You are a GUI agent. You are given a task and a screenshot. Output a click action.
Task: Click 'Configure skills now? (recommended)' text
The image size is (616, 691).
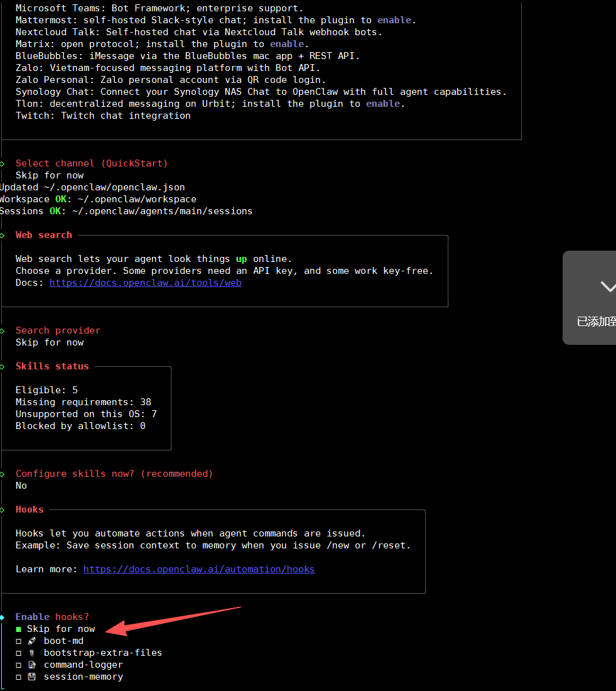[x=114, y=473]
